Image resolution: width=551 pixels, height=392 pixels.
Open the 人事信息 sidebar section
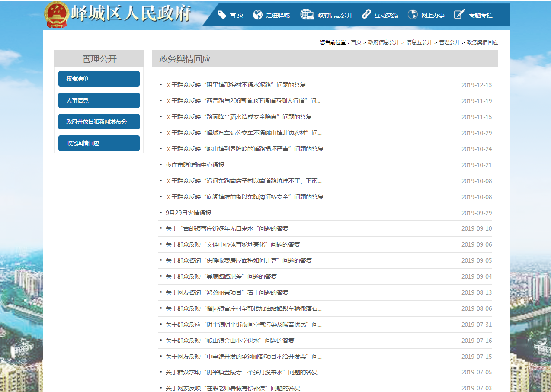[99, 100]
